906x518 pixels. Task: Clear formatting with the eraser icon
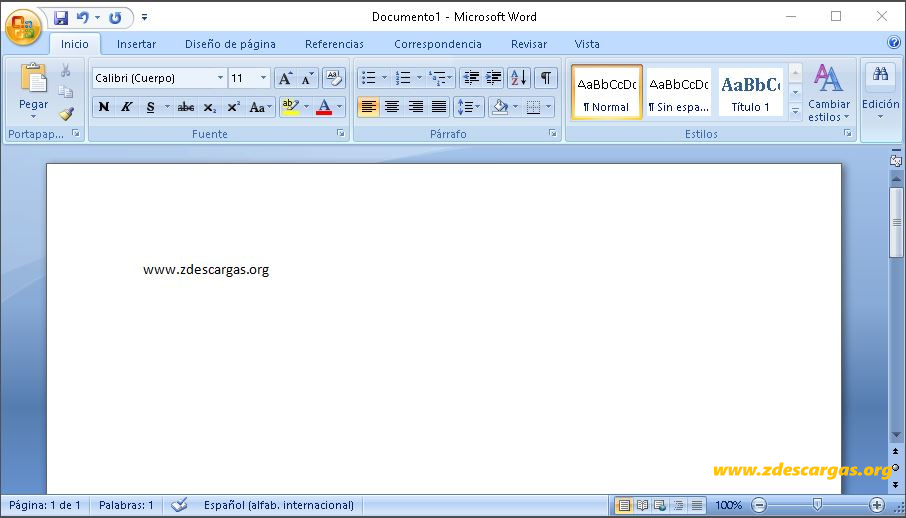(334, 78)
